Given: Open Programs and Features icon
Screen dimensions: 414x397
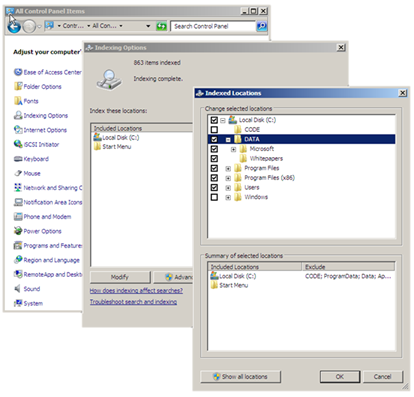Looking at the screenshot, I should (x=18, y=245).
